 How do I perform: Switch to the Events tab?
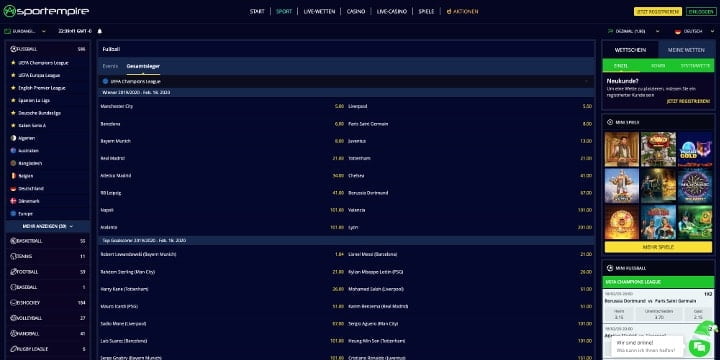click(x=110, y=66)
